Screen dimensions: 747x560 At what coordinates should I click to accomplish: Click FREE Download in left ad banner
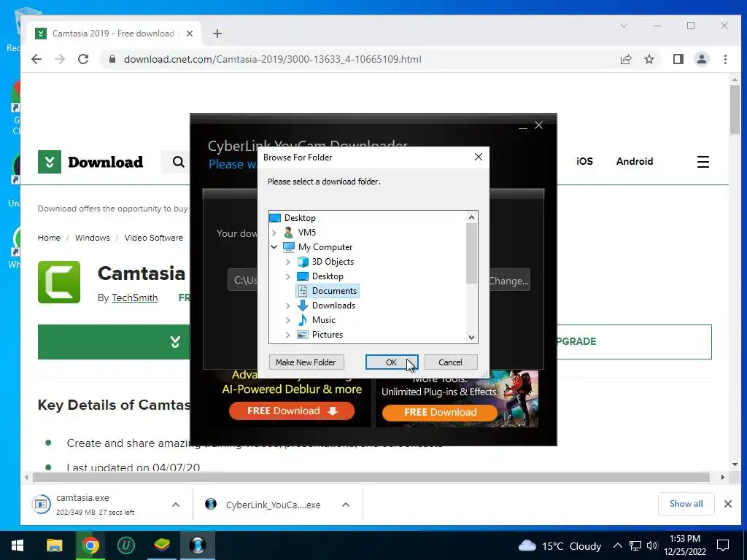click(292, 411)
